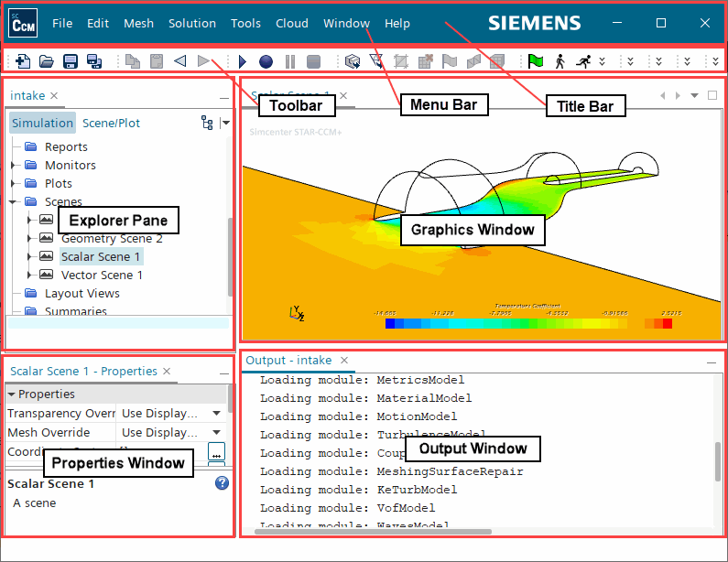
Task: Click the help question mark icon in Properties
Action: tap(222, 483)
